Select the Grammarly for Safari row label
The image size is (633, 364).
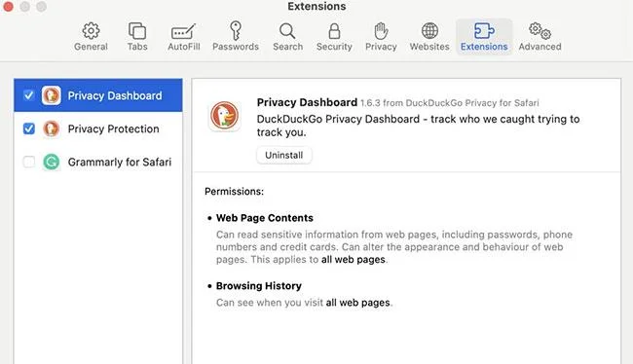coord(120,162)
